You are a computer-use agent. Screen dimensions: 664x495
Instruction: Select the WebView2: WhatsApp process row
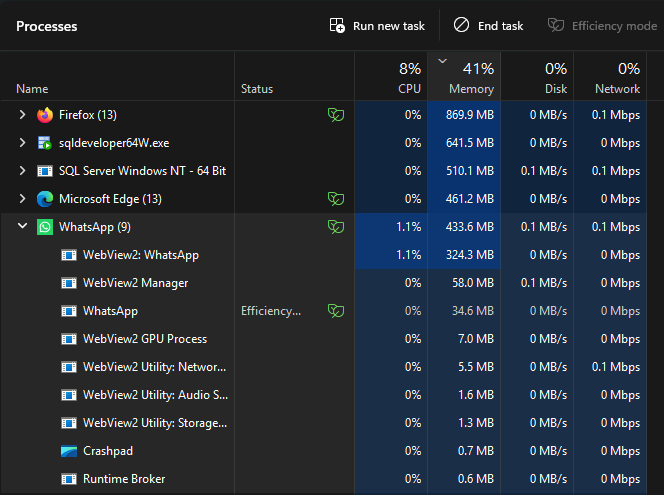click(324, 255)
